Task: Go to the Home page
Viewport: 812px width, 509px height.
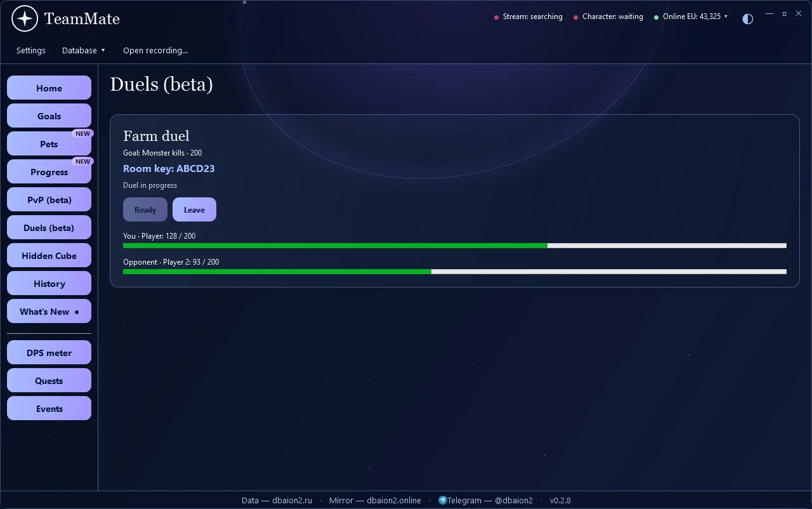Action: (49, 88)
